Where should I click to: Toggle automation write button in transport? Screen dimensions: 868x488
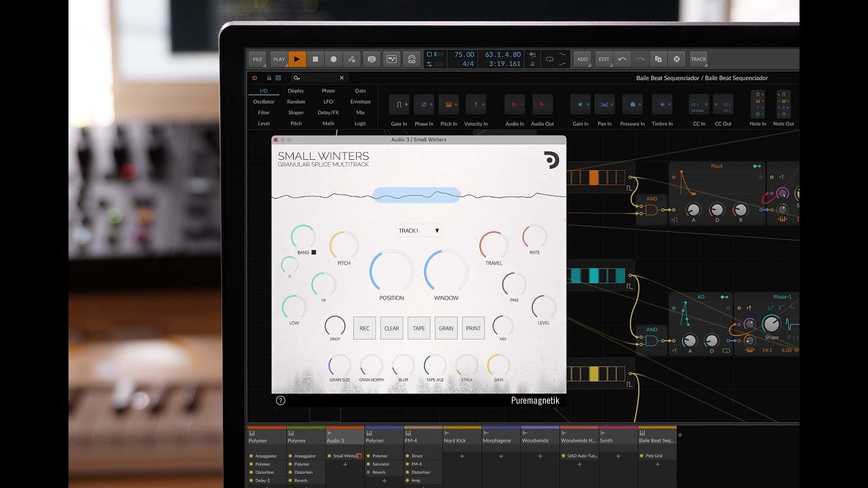coord(352,59)
